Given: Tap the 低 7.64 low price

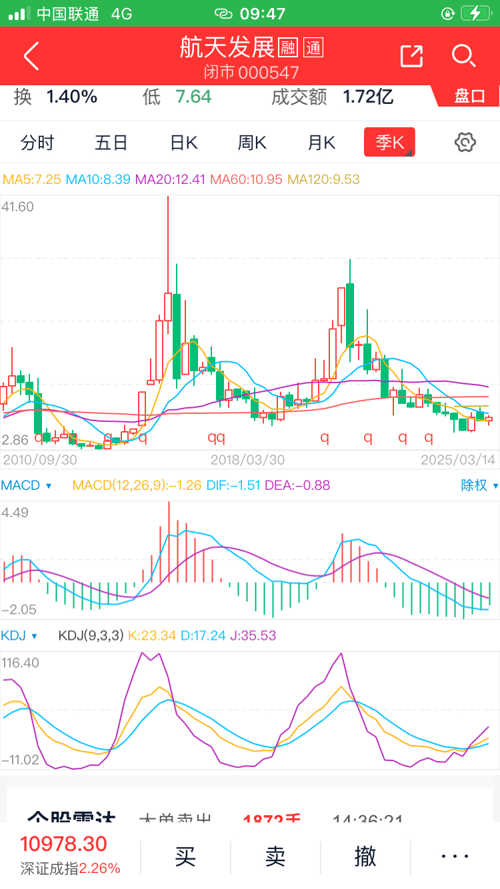Looking at the screenshot, I should [176, 97].
